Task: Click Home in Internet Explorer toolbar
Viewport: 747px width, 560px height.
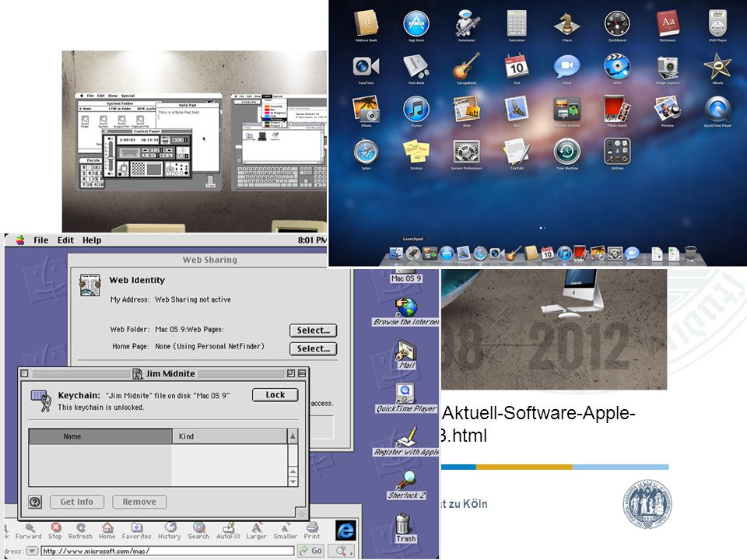Action: [x=107, y=530]
